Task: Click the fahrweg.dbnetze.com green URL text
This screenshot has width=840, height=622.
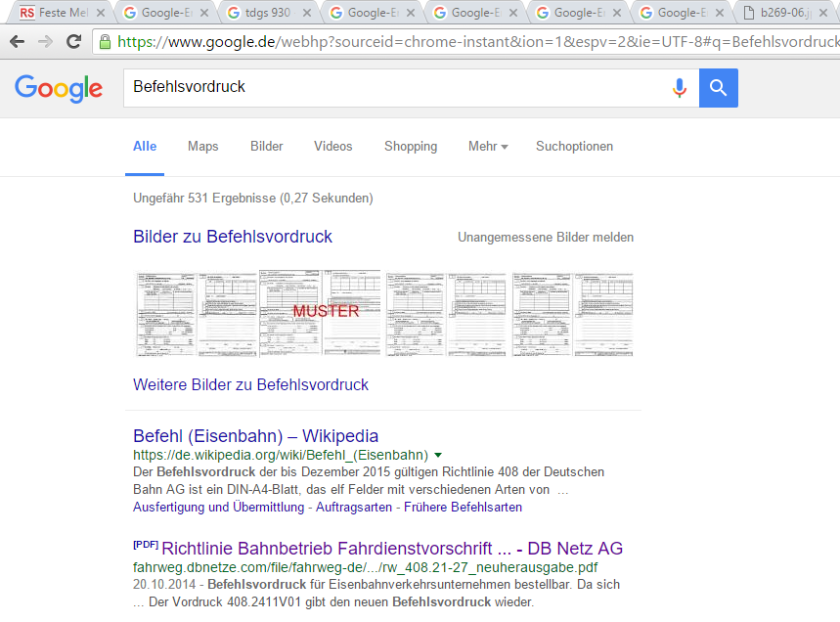Action: pyautogui.click(x=366, y=567)
